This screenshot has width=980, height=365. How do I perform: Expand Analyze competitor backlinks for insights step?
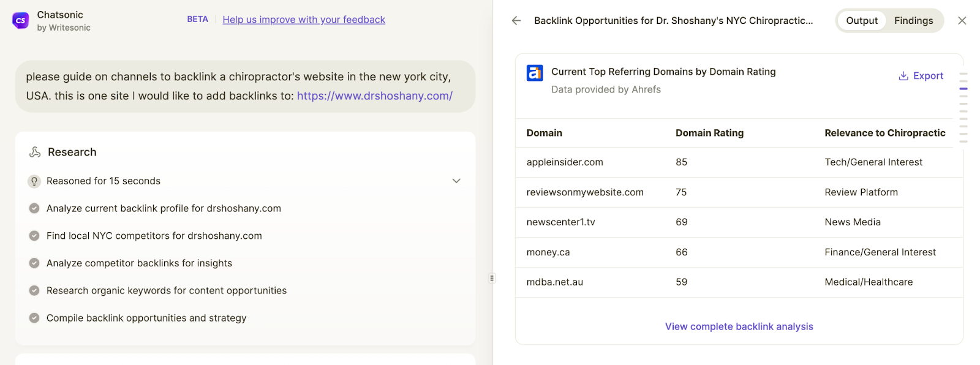[x=139, y=263]
